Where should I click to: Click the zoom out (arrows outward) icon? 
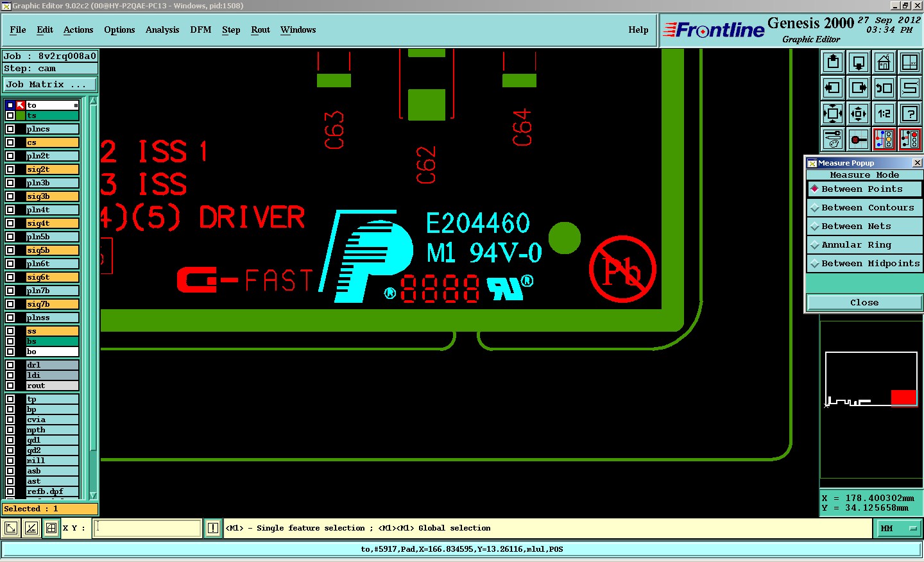click(x=859, y=114)
